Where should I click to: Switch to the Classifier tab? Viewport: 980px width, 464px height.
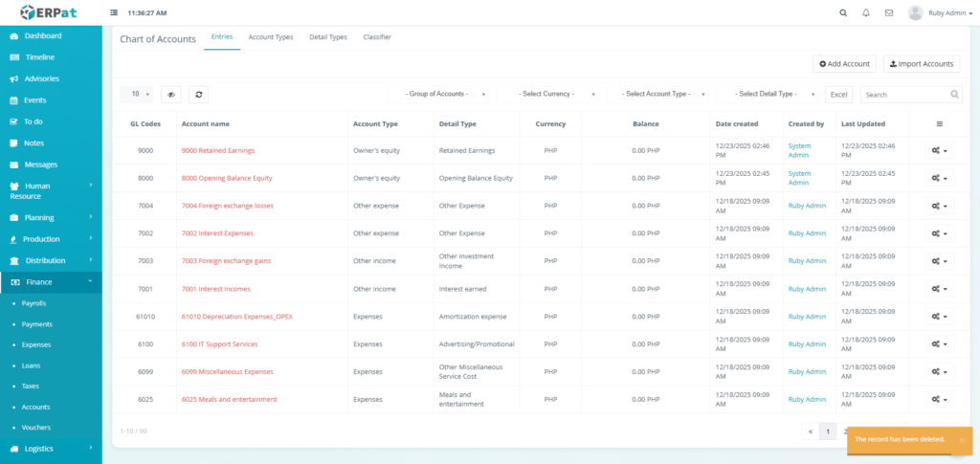377,37
